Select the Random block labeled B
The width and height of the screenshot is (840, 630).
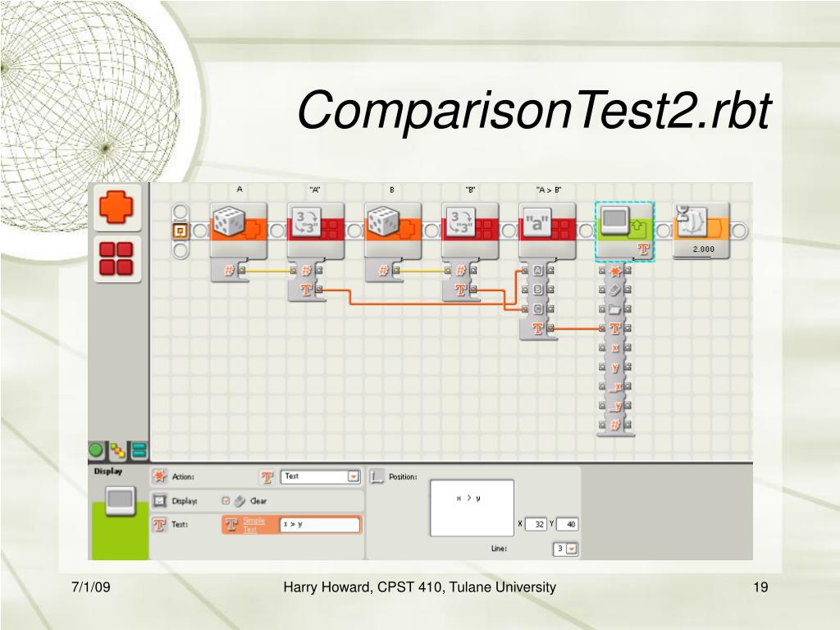(x=393, y=231)
